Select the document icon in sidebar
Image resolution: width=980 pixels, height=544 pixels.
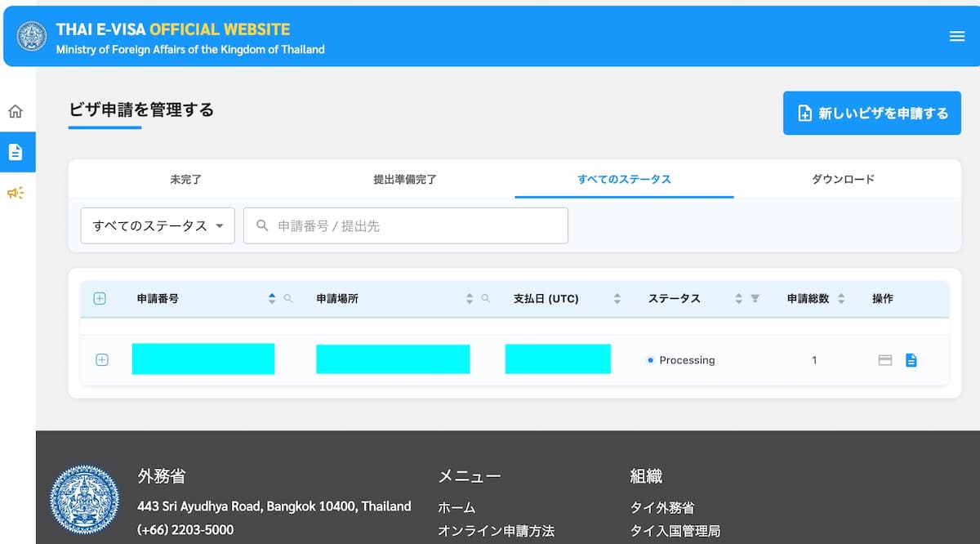coord(16,152)
